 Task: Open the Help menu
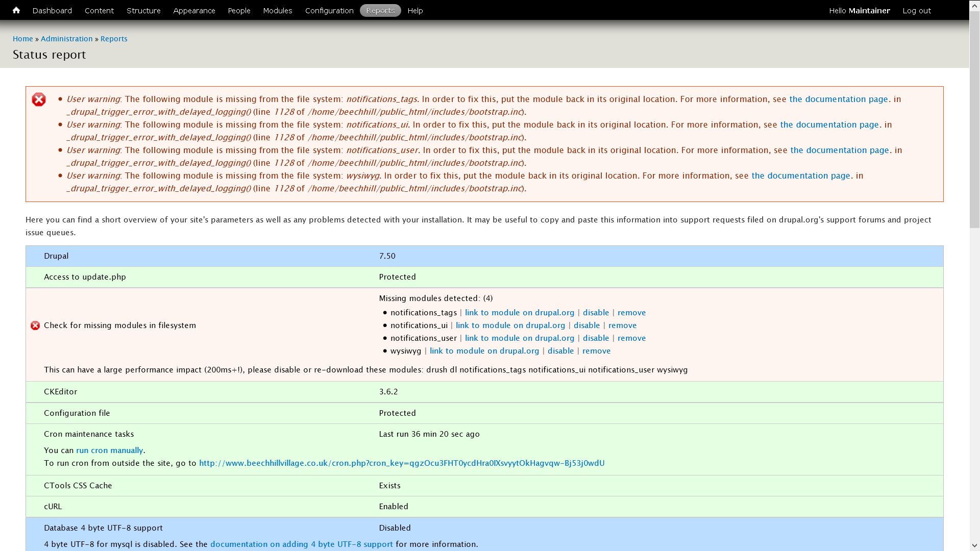pos(415,10)
